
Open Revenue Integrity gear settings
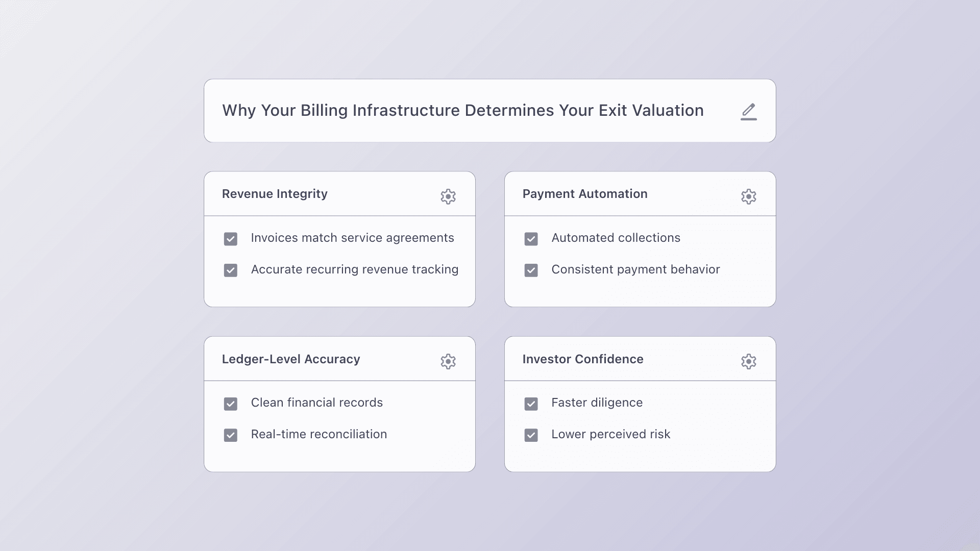[x=448, y=196]
